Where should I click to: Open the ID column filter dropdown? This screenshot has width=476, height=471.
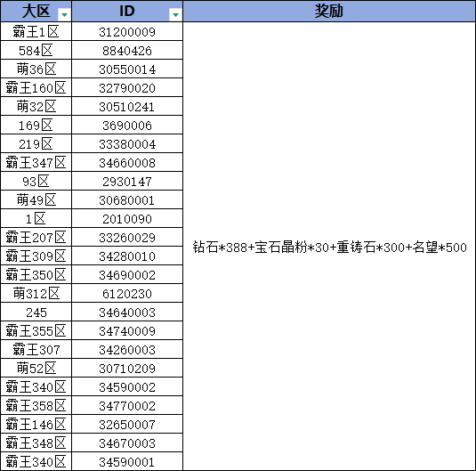pos(175,14)
